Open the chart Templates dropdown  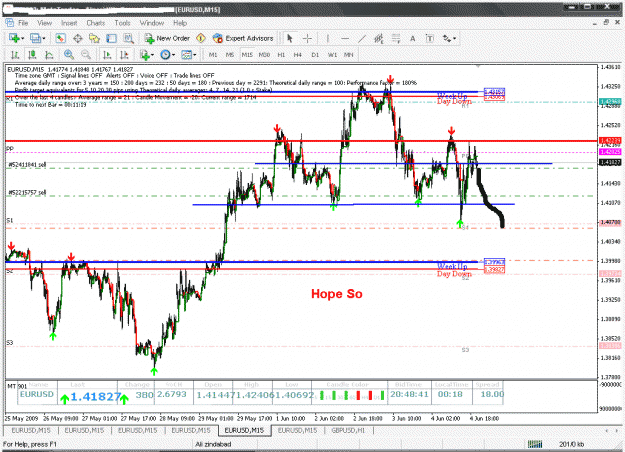tap(189, 55)
